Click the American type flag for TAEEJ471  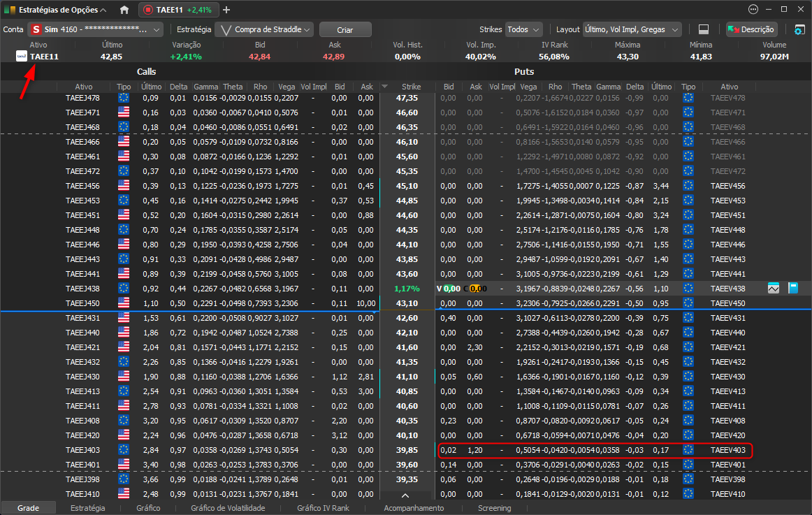(124, 113)
